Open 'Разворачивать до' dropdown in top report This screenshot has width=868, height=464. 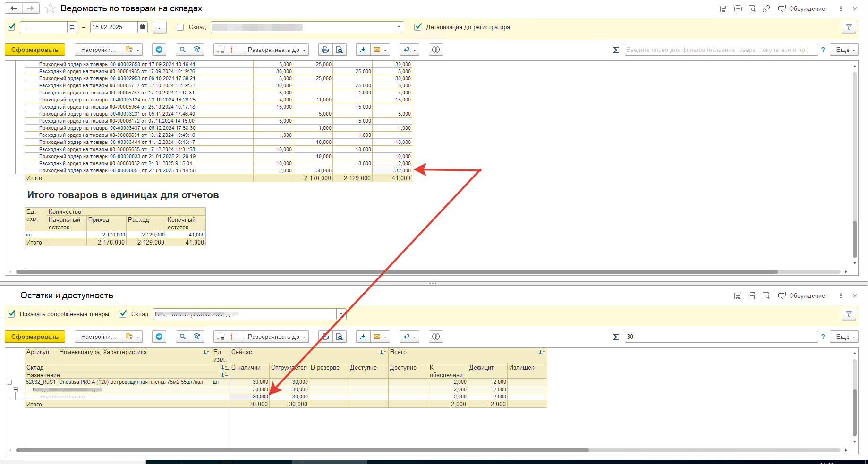277,50
